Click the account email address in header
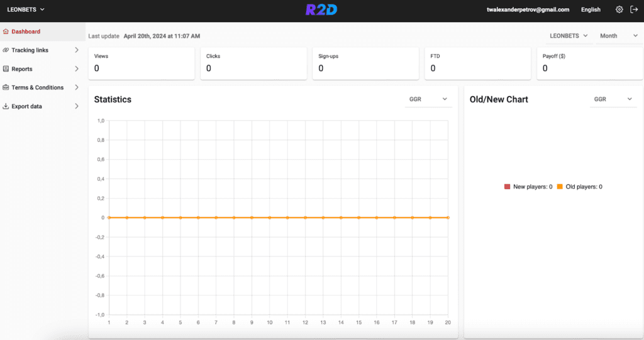The width and height of the screenshot is (644, 340). (528, 10)
